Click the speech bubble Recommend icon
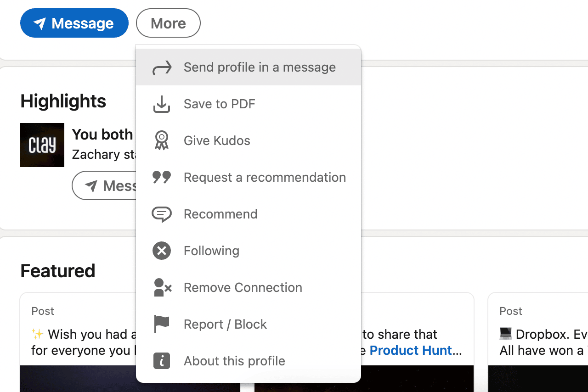Screen dimensions: 588x392 [162, 214]
